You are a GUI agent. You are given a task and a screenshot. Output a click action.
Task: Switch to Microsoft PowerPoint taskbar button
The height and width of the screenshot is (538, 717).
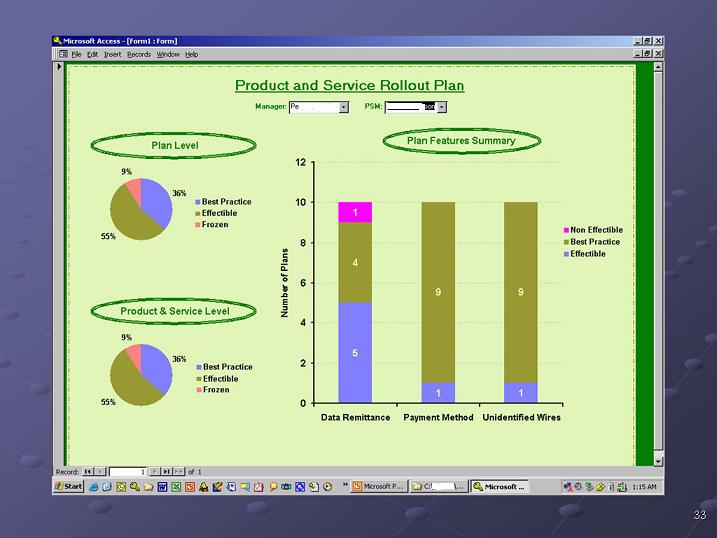(x=378, y=487)
